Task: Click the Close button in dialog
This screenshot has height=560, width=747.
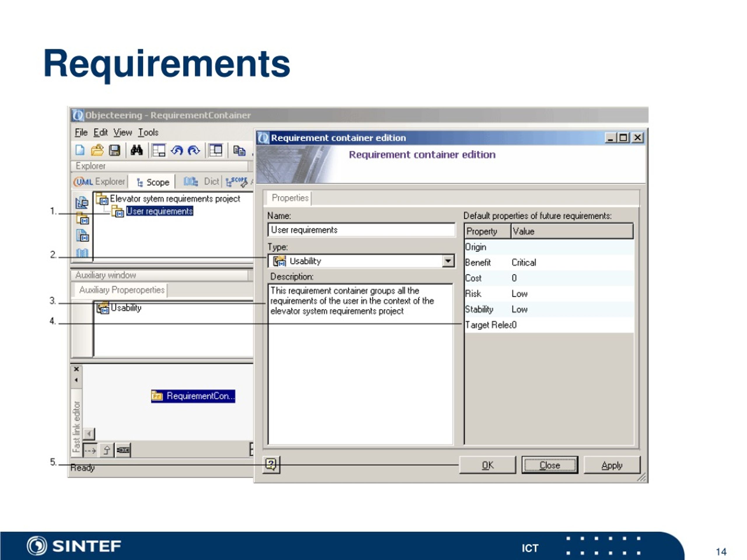Action: coord(549,465)
